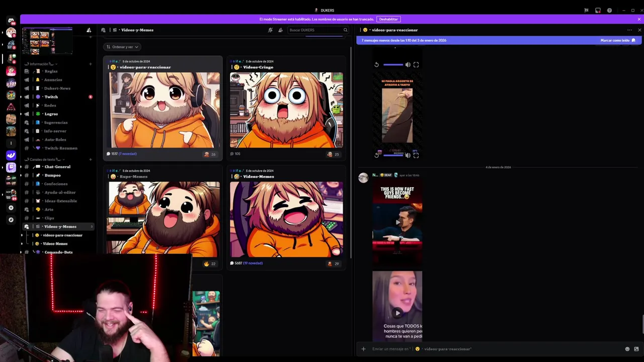
Task: Open the Videos-Memes forum post card
Action: click(286, 218)
